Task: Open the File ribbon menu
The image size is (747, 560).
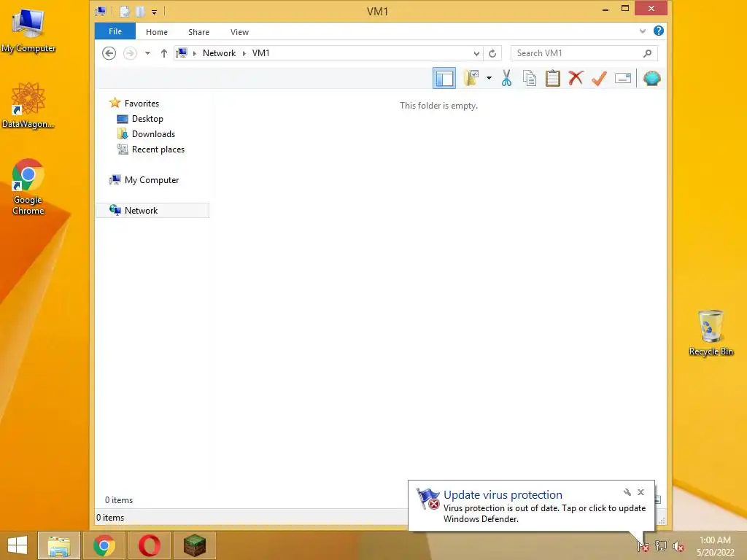Action: [115, 31]
